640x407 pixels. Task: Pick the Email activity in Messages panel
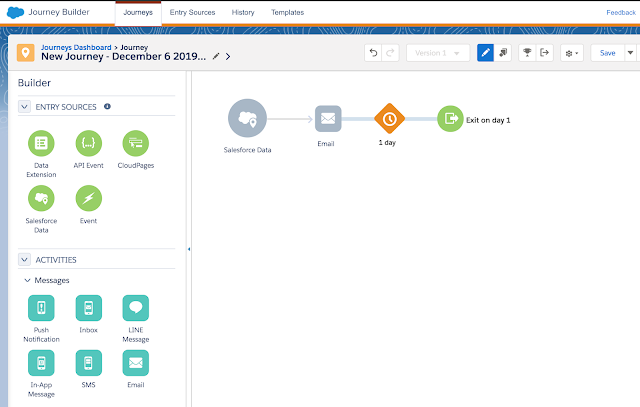(x=136, y=363)
